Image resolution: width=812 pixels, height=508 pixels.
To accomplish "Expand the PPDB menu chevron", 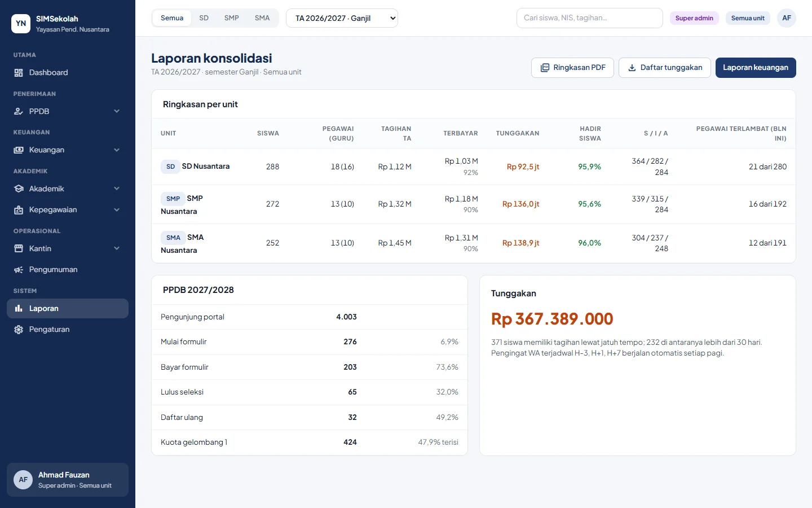I will (117, 111).
